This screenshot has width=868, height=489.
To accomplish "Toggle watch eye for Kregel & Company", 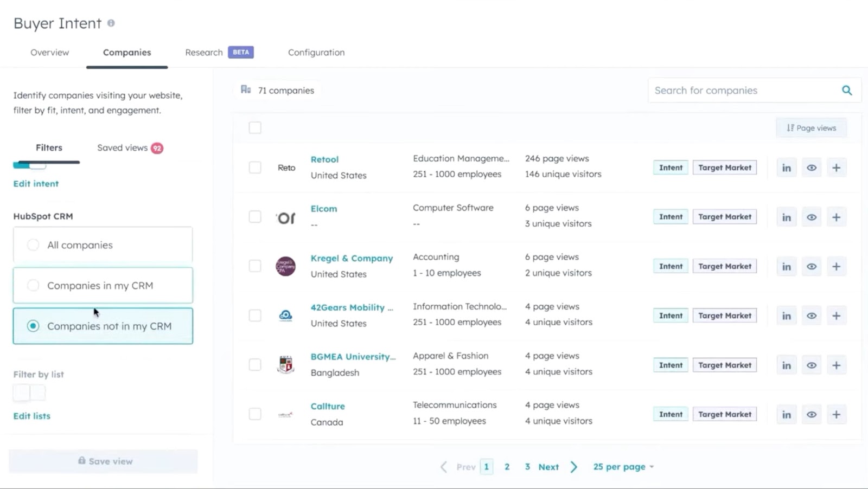I will 812,267.
